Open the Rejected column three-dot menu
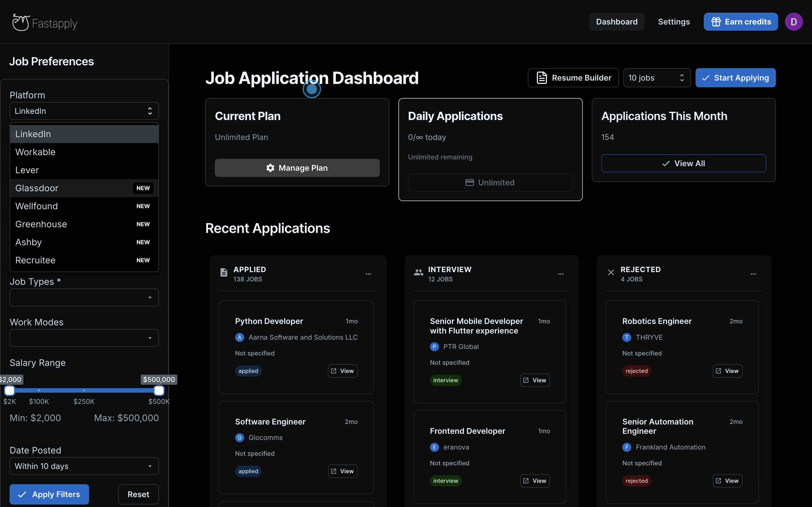812x507 pixels. pos(753,274)
